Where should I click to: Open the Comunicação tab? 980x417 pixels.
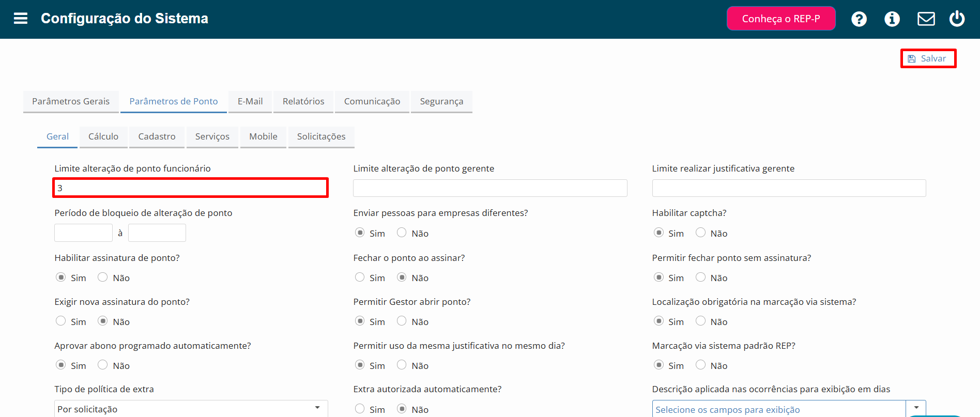point(372,101)
